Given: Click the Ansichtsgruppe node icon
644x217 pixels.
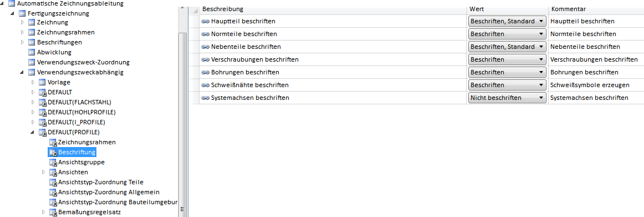Looking at the screenshot, I should point(53,163).
